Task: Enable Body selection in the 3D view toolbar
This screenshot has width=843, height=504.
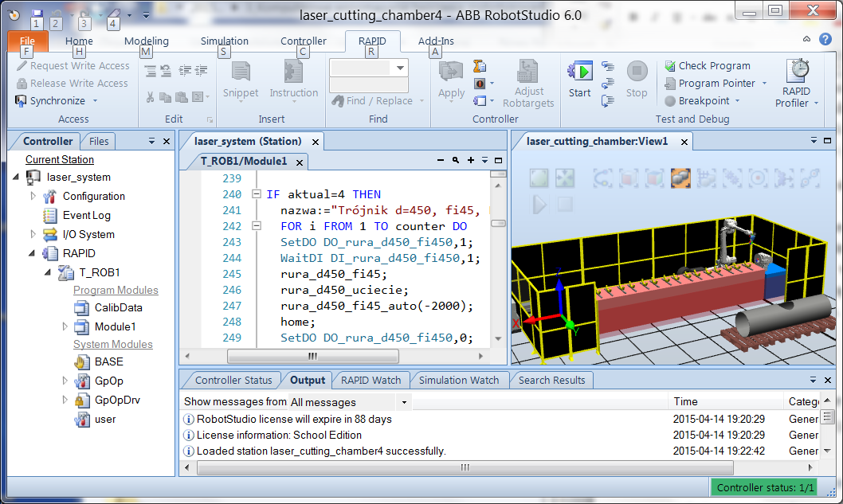Action: click(x=654, y=178)
